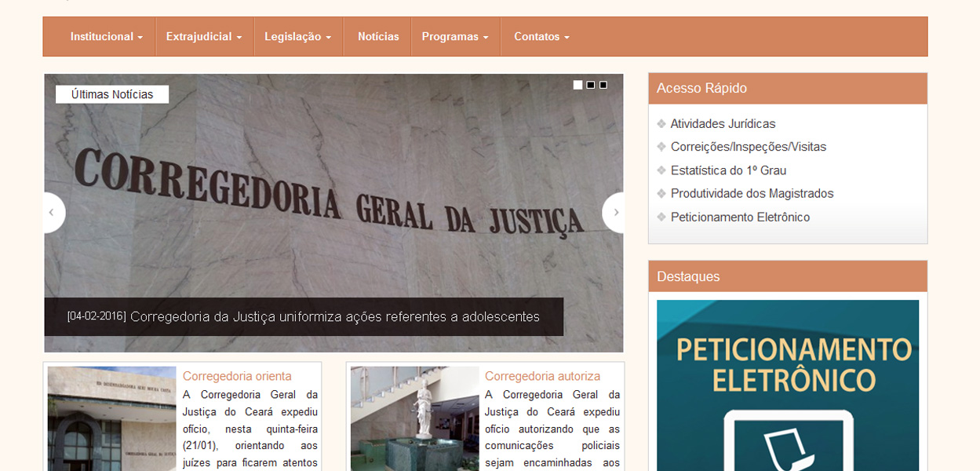Select the third carousel indicator dot
Image resolution: width=980 pixels, height=471 pixels.
603,84
